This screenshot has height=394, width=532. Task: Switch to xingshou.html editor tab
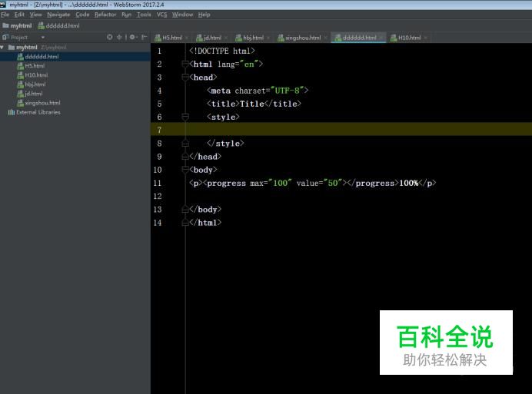[x=299, y=38]
